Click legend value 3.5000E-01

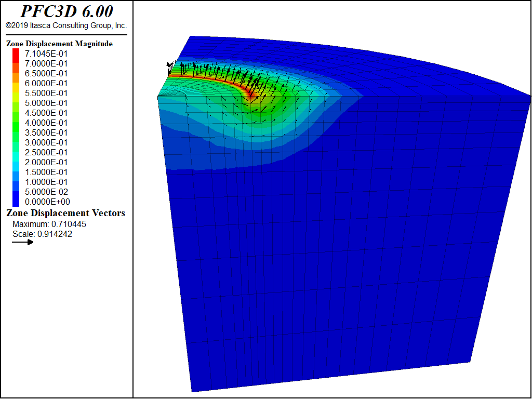(46, 132)
